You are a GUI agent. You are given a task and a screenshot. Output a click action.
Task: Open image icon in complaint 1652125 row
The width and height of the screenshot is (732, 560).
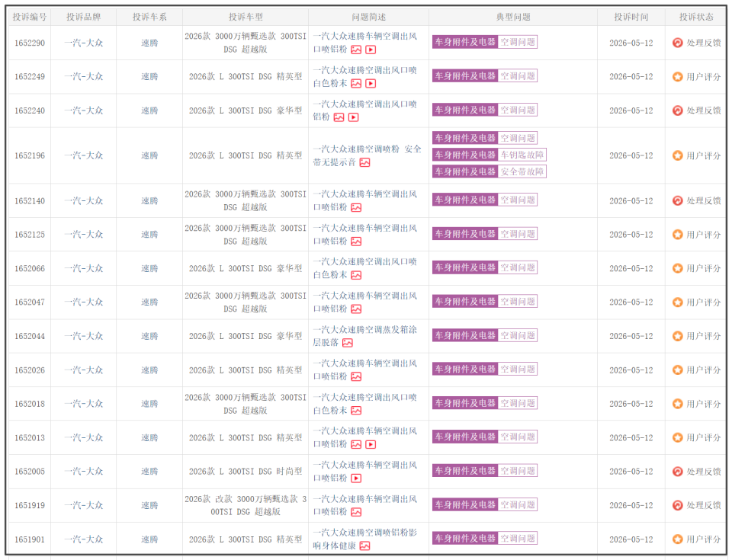pos(356,242)
